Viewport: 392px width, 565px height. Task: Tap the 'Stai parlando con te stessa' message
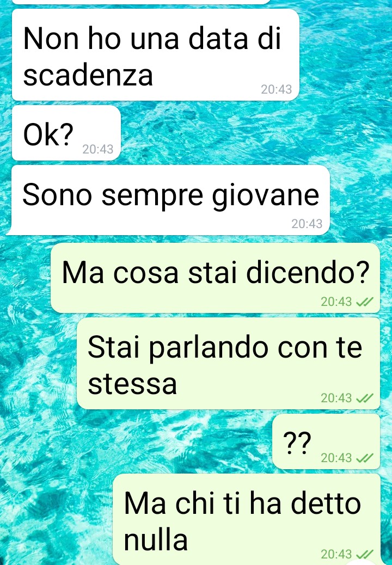229,363
